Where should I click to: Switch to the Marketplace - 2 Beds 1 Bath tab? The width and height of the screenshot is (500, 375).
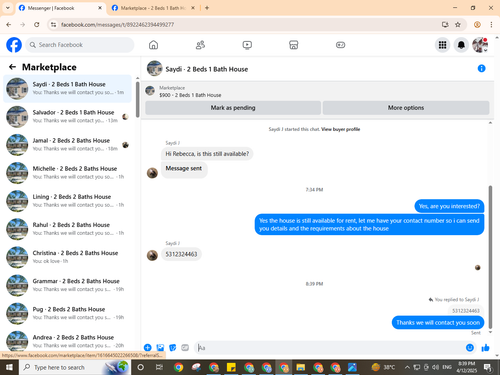tap(153, 8)
